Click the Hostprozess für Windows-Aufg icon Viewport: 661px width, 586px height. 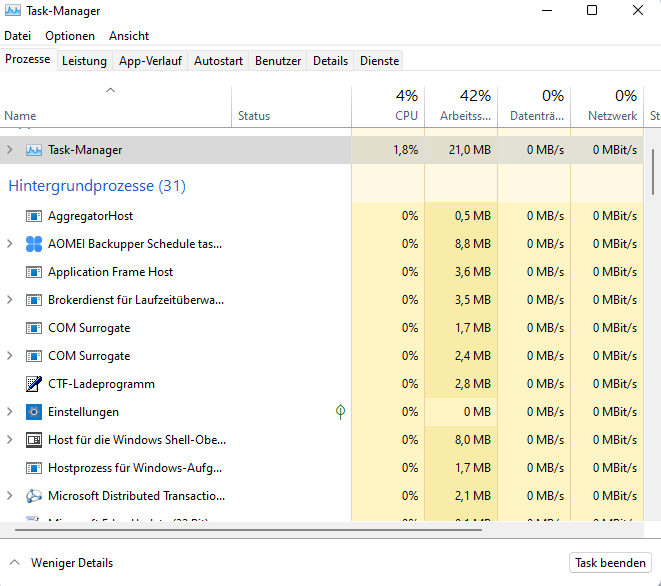click(34, 468)
